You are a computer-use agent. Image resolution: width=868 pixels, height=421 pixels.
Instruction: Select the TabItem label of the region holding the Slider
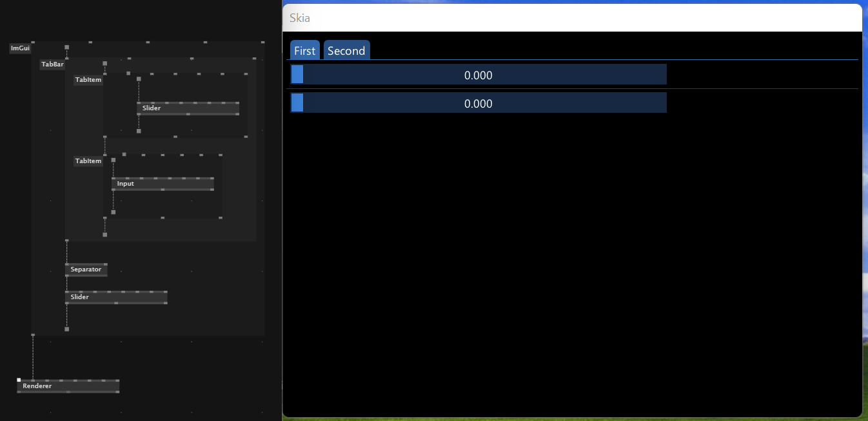click(x=88, y=80)
